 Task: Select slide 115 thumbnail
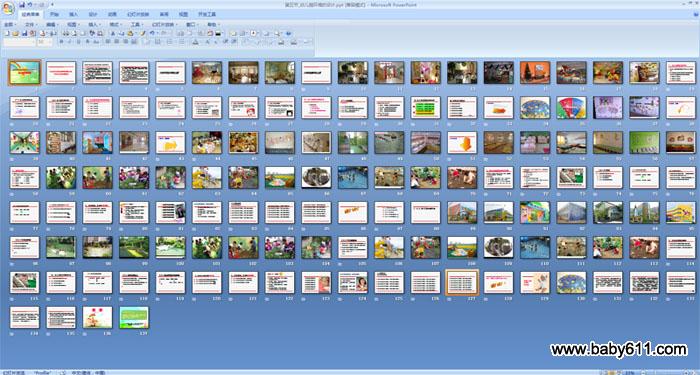tap(25, 282)
